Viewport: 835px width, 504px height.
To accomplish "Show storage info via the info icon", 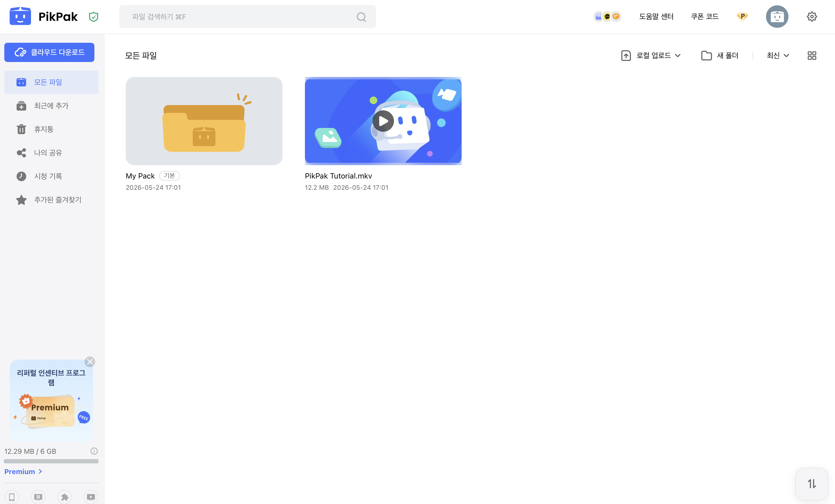I will [94, 451].
